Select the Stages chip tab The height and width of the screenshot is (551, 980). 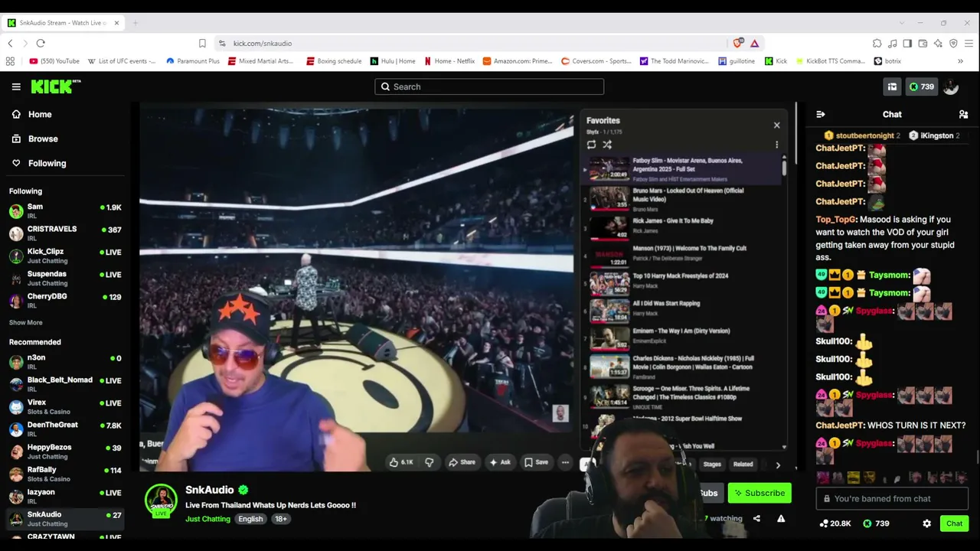(x=712, y=464)
